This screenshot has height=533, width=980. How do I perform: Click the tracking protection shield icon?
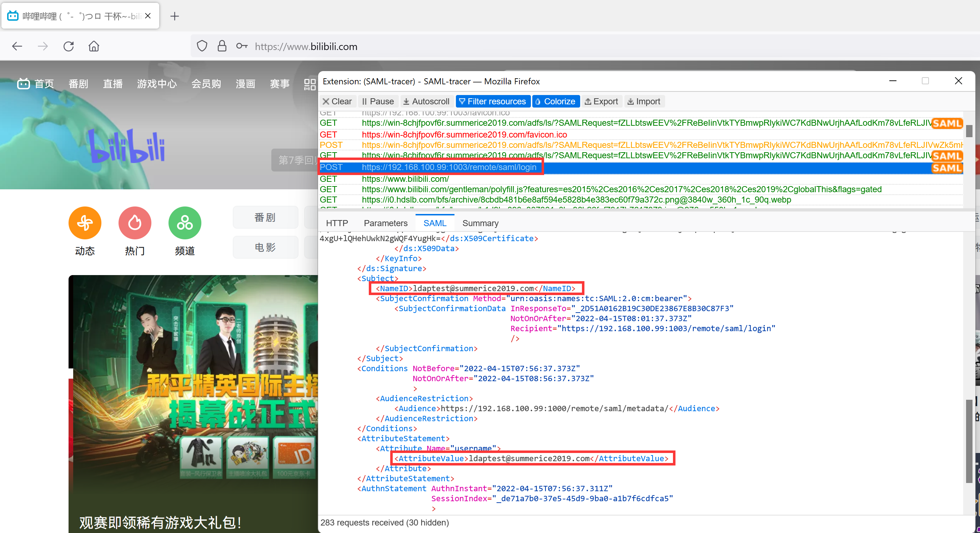coord(202,46)
